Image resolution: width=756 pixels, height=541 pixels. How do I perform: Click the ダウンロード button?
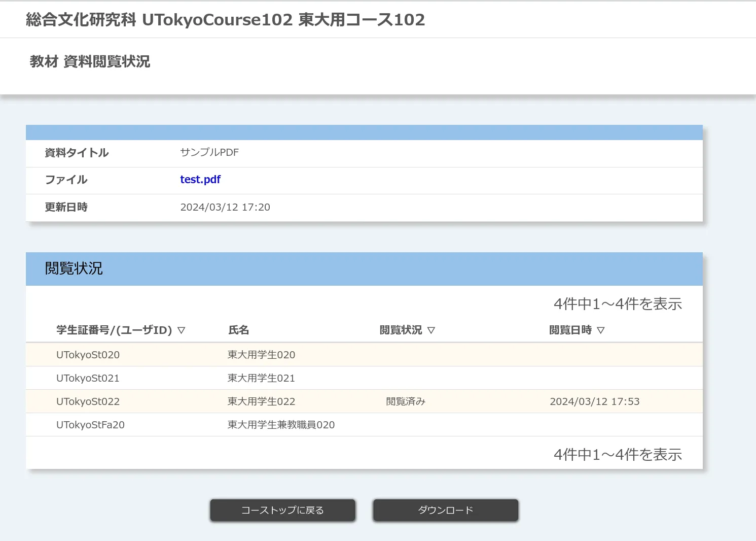pos(445,510)
